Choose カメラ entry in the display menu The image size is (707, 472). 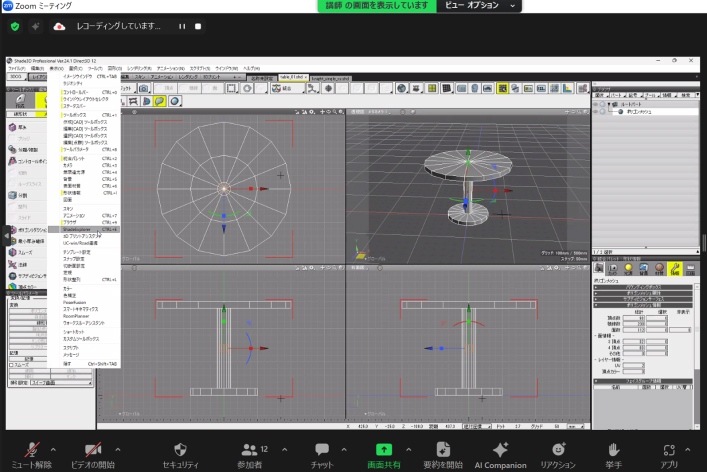click(84, 165)
